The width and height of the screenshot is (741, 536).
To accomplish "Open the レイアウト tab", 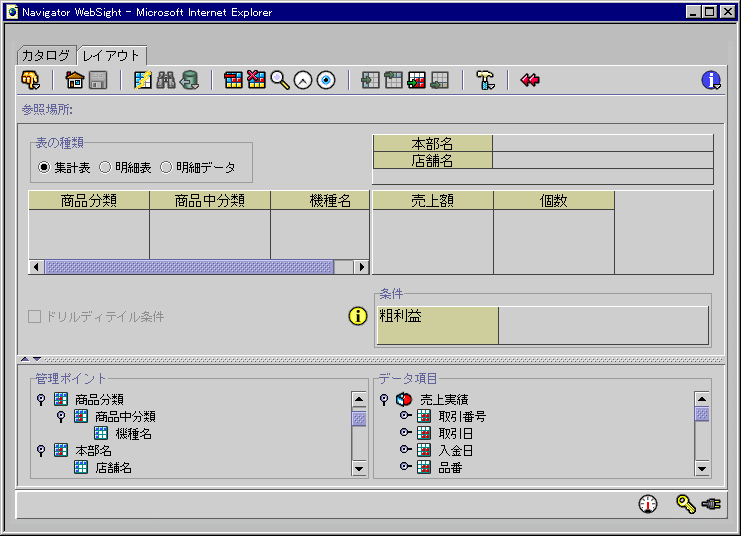I will [x=112, y=55].
